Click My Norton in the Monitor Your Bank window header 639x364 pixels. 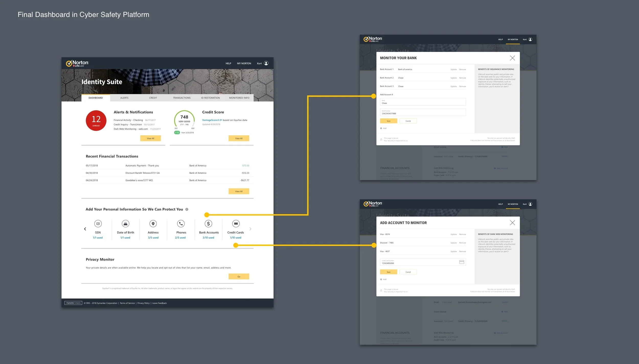click(513, 40)
